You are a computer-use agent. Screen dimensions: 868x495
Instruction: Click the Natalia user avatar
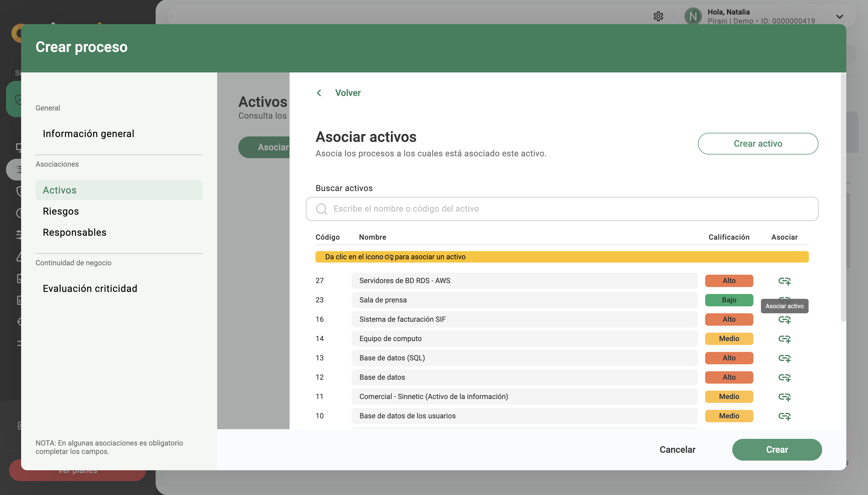click(693, 16)
